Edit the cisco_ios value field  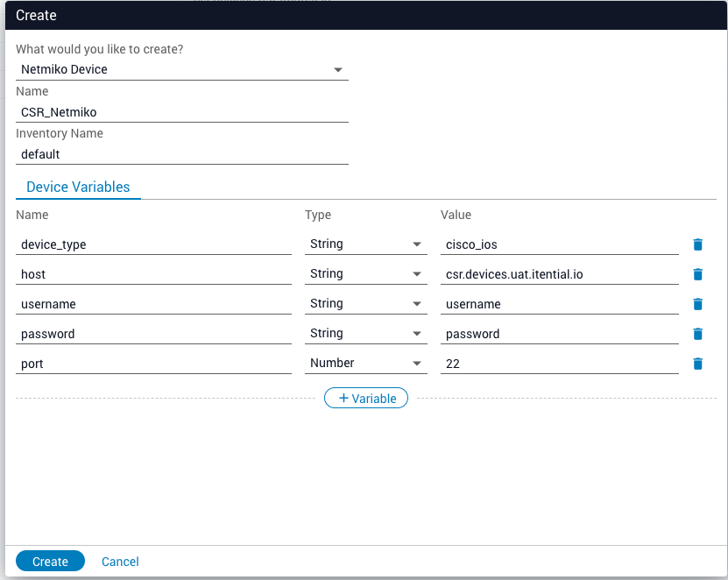point(559,244)
